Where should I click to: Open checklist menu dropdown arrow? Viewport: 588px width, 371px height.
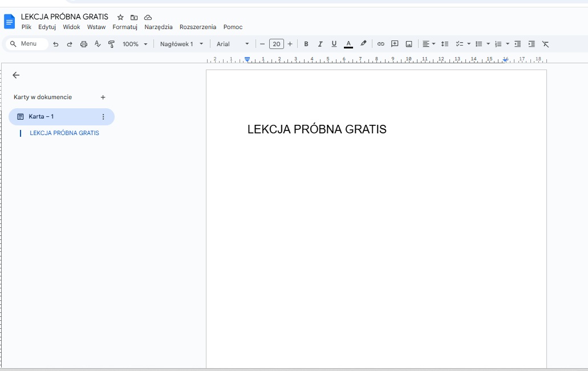coord(469,44)
